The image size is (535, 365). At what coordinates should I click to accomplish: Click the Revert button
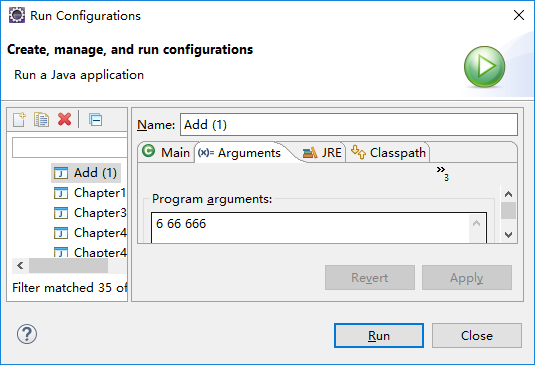(370, 278)
